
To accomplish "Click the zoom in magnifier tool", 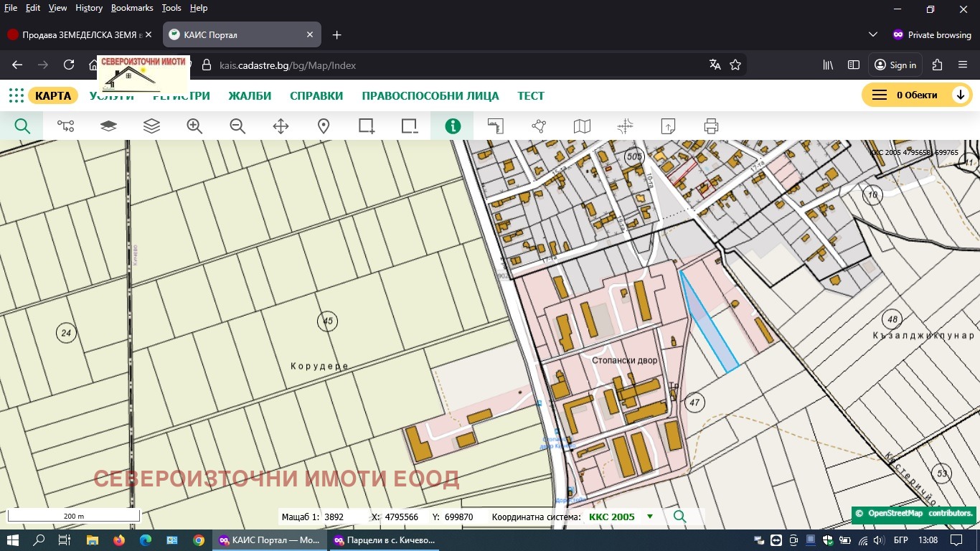I will (x=194, y=126).
